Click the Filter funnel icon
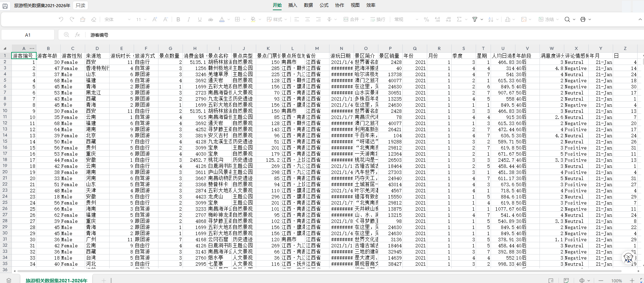The width and height of the screenshot is (644, 283). [475, 19]
